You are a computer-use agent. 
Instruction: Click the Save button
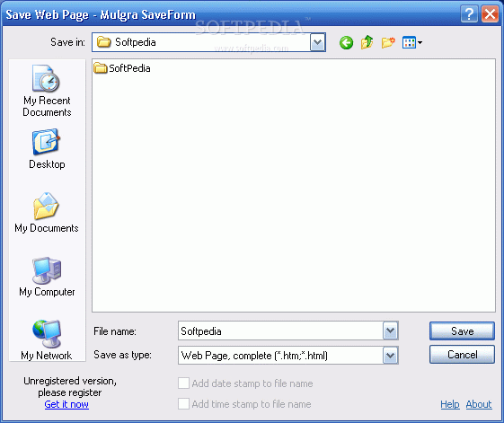[462, 331]
